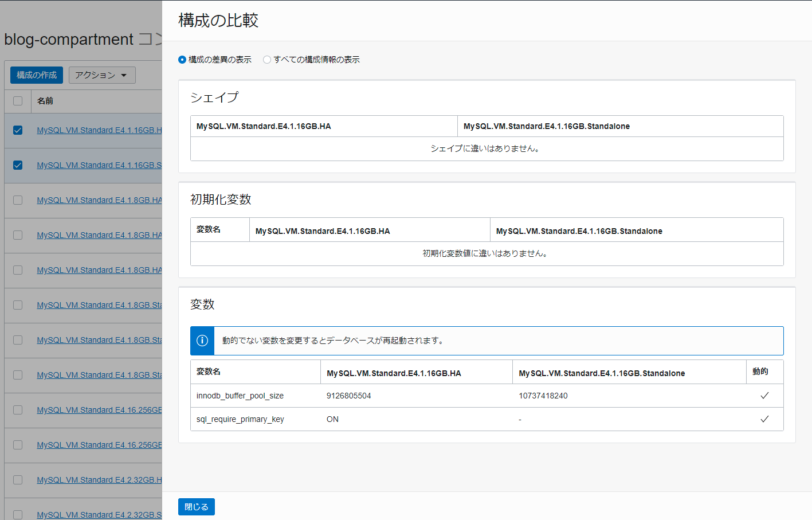
Task: Click the シェイプ section heading
Action: [x=214, y=97]
